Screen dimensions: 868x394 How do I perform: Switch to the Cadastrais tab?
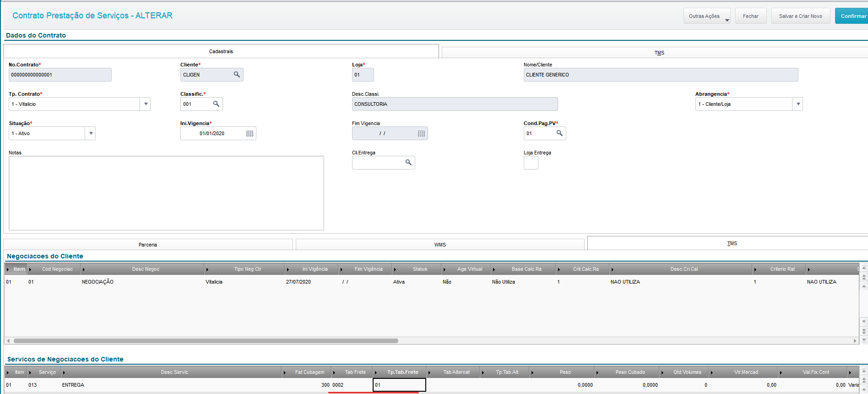pos(221,51)
